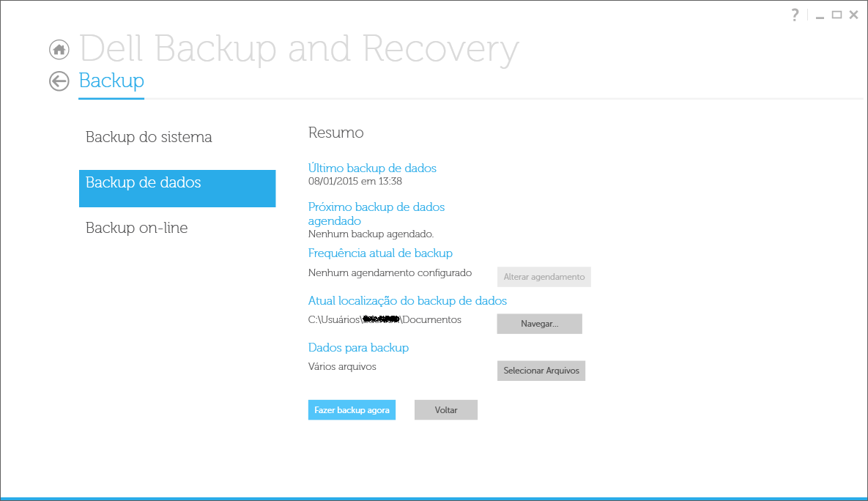868x501 pixels.
Task: Open the Backup do sistema section
Action: pyautogui.click(x=149, y=137)
